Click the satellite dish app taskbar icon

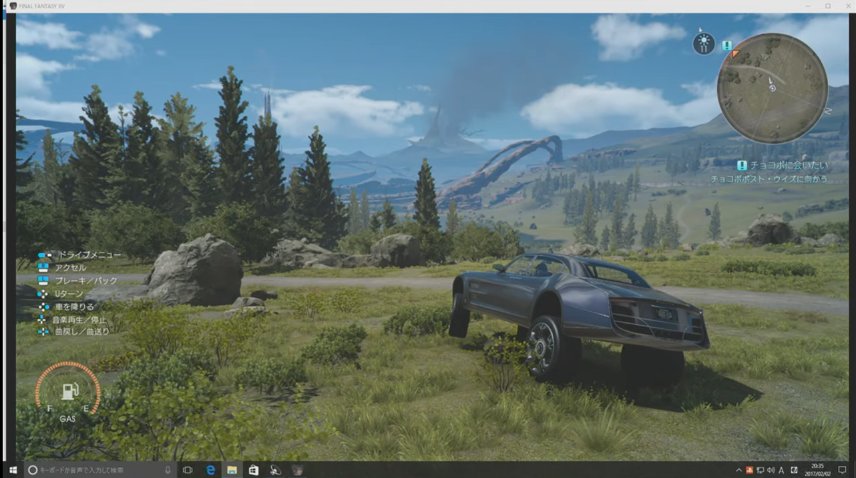pos(275,470)
